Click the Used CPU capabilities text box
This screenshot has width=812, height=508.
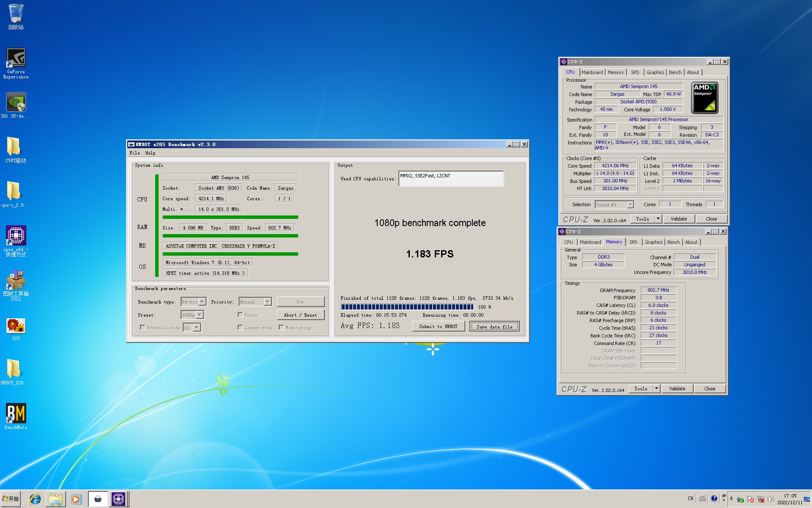(451, 179)
